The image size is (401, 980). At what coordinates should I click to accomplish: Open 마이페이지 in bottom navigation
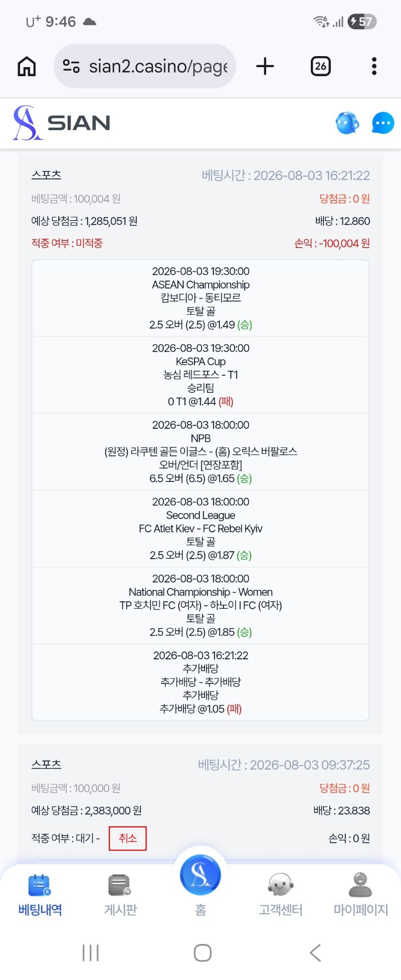click(x=361, y=895)
